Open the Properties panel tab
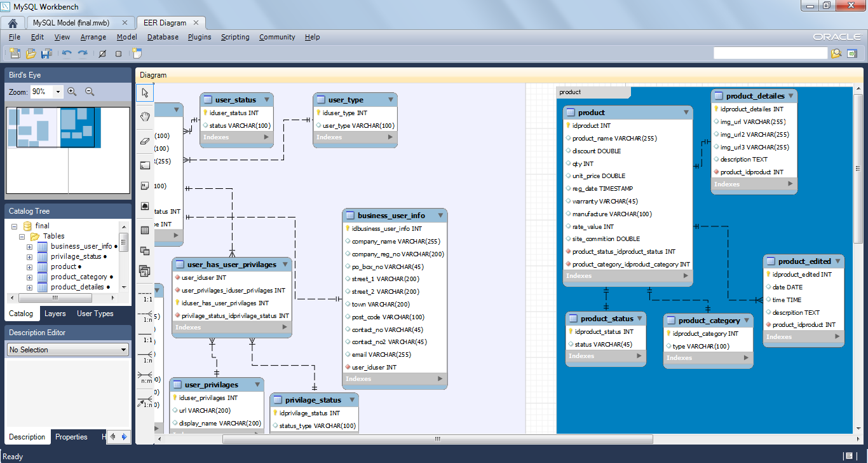This screenshot has width=868, height=463. [x=72, y=437]
